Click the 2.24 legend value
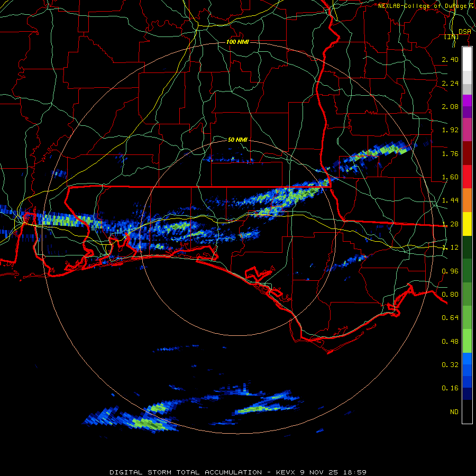This screenshot has height=476, width=476. [450, 83]
